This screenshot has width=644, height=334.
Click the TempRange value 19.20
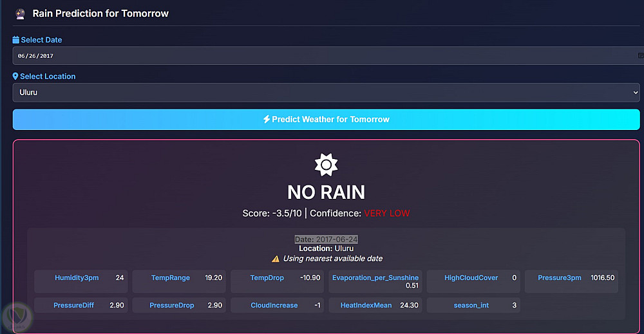214,278
